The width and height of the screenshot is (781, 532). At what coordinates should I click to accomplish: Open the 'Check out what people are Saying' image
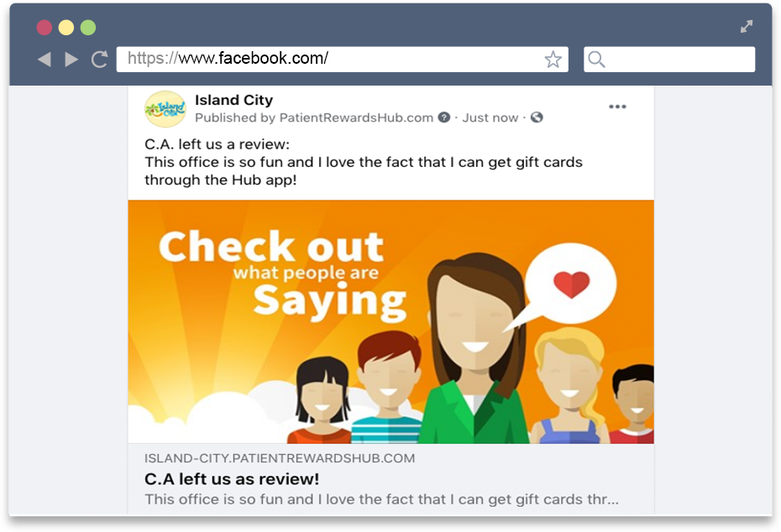point(391,321)
